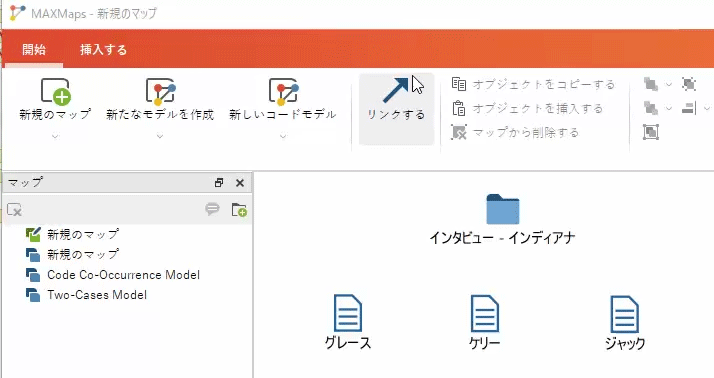Click the bring-to-front layers icon in top row
Viewport: 714px width, 378px height.
[x=651, y=84]
